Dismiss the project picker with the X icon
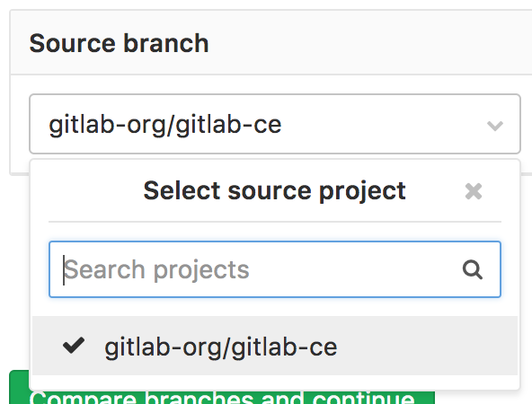 (474, 191)
